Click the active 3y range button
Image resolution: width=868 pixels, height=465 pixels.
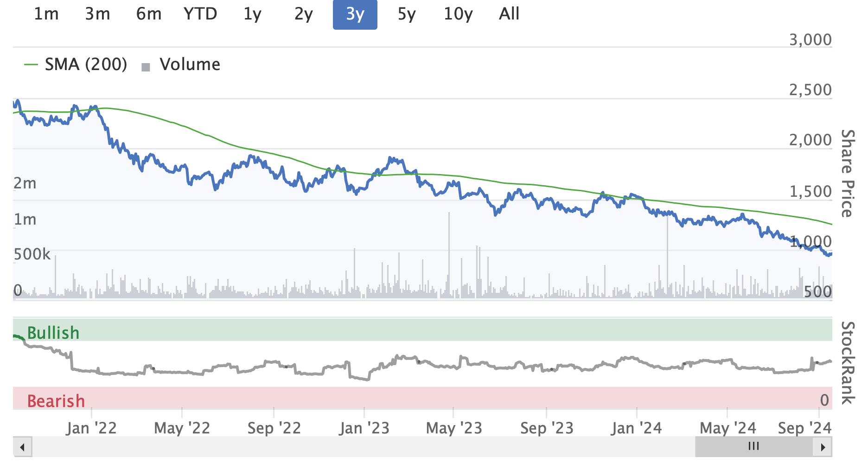pyautogui.click(x=355, y=14)
